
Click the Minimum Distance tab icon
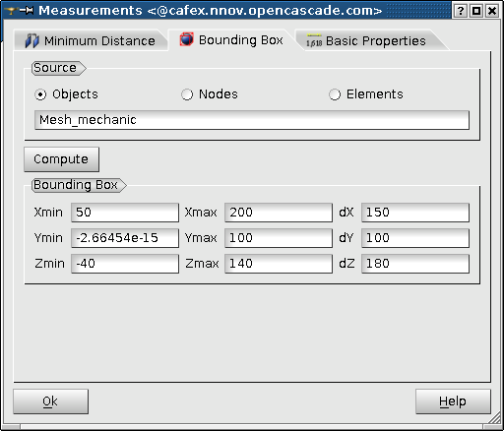click(32, 41)
